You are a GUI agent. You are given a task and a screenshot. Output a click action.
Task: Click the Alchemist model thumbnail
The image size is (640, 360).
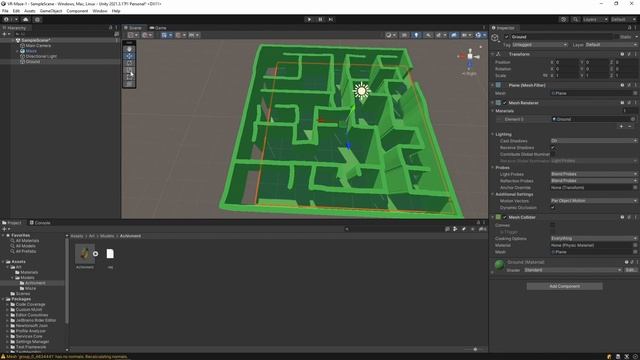click(85, 254)
